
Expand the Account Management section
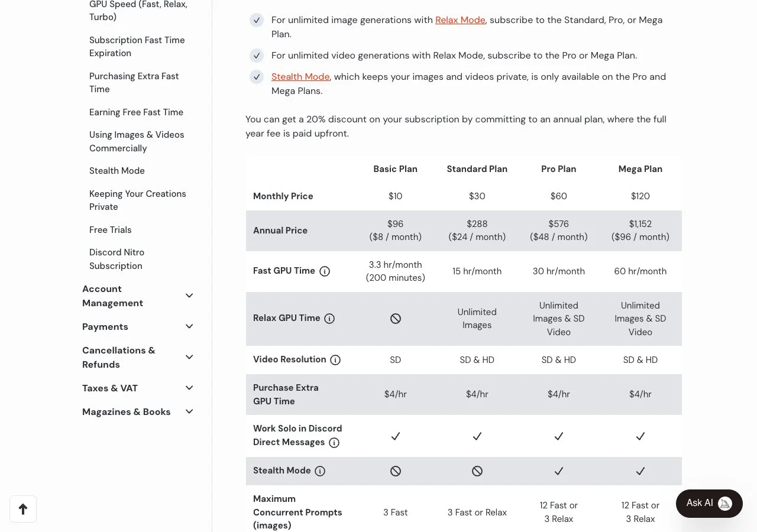click(189, 296)
